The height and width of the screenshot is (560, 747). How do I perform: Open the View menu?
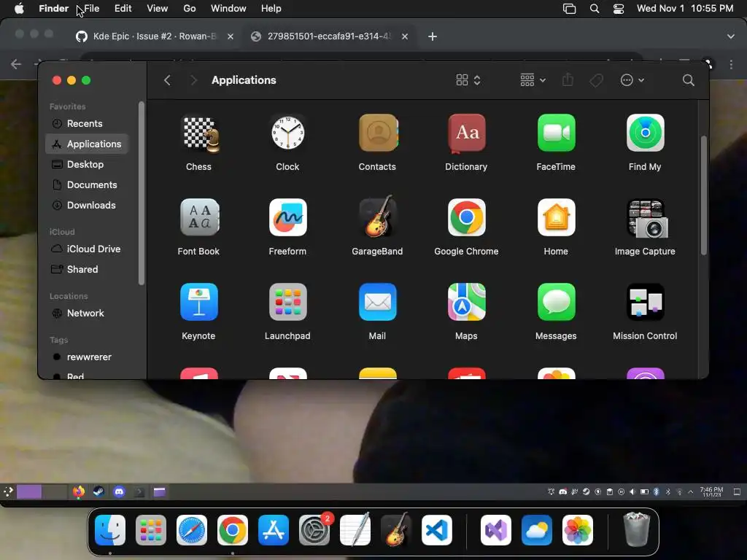point(158,9)
